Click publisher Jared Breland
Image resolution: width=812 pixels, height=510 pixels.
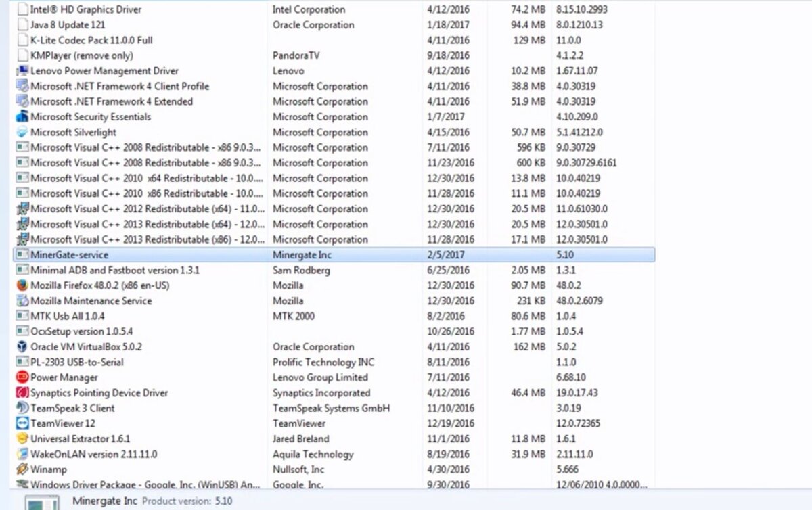pos(301,439)
